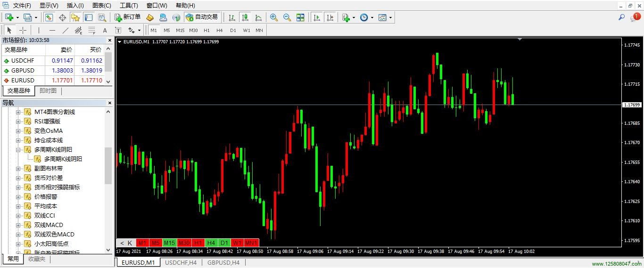Viewport: 644px width, 268px height.
Task: Select M1 timeframe in toolbar
Action: click(154, 30)
